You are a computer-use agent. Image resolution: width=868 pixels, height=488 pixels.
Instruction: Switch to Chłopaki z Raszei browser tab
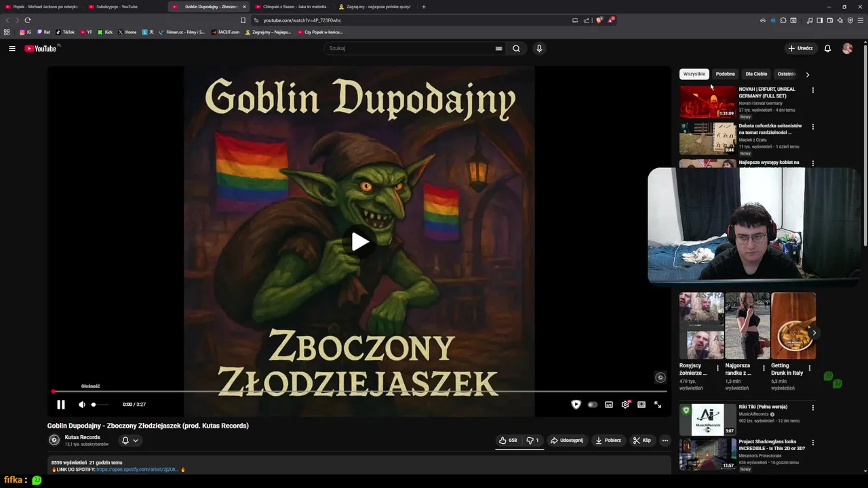point(292,7)
